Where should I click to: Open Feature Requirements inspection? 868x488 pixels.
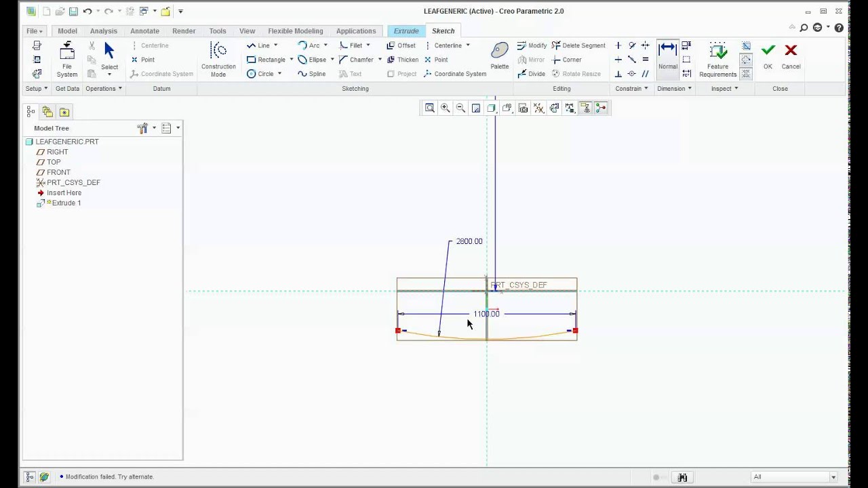[717, 60]
